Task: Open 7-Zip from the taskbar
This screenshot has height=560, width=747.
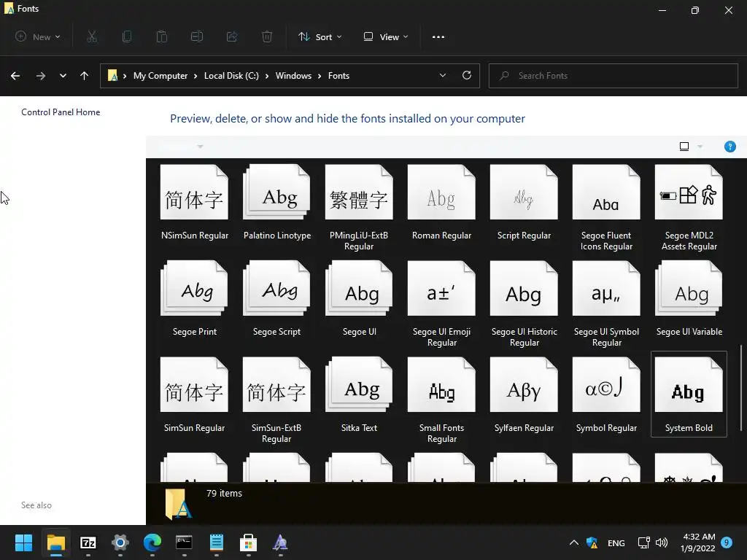Action: point(88,542)
